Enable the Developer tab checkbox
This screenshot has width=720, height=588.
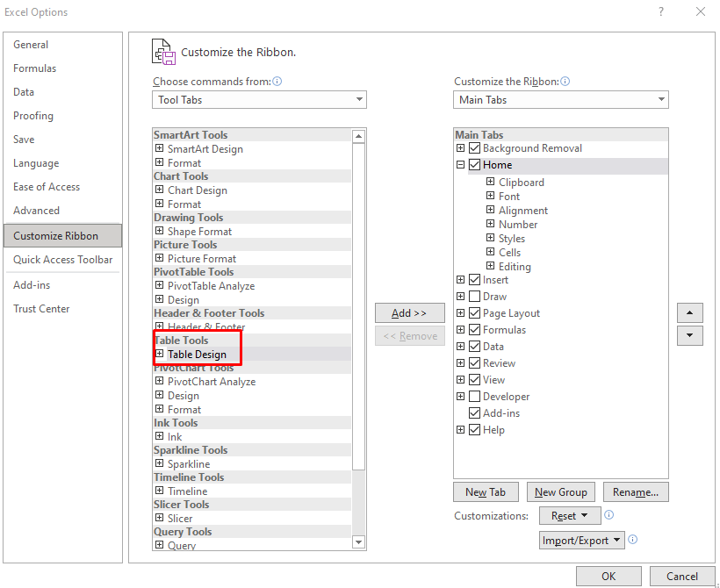[474, 397]
